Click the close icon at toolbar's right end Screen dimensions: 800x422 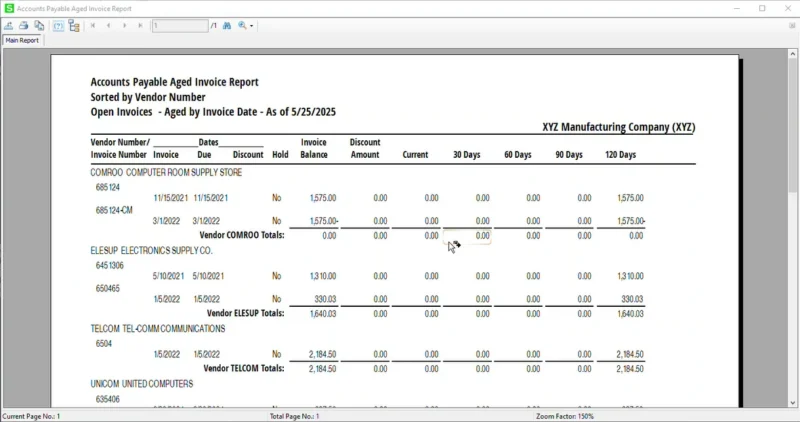pos(792,26)
